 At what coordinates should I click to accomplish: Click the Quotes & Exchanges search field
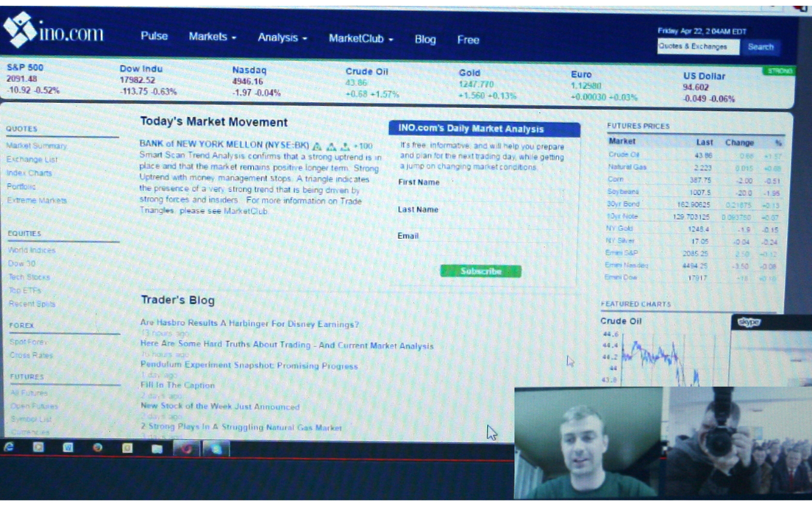pyautogui.click(x=698, y=47)
